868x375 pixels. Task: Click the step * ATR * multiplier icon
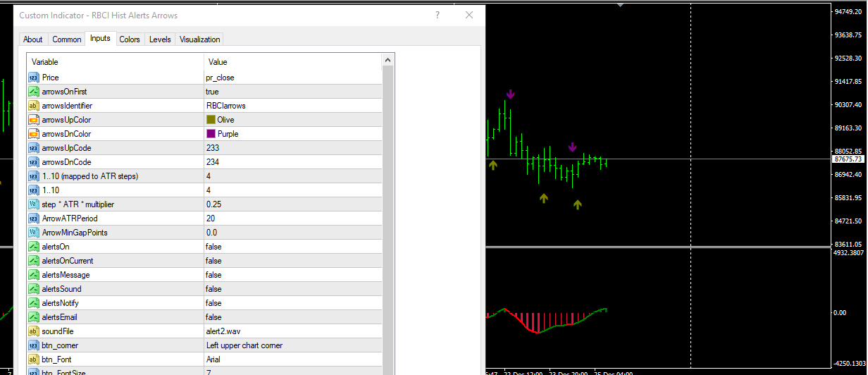coord(33,204)
